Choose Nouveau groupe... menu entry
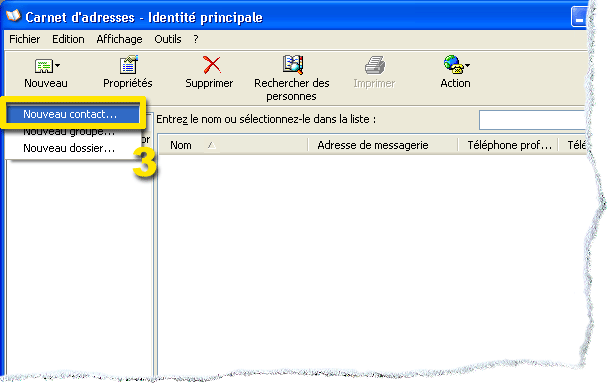 [x=73, y=132]
